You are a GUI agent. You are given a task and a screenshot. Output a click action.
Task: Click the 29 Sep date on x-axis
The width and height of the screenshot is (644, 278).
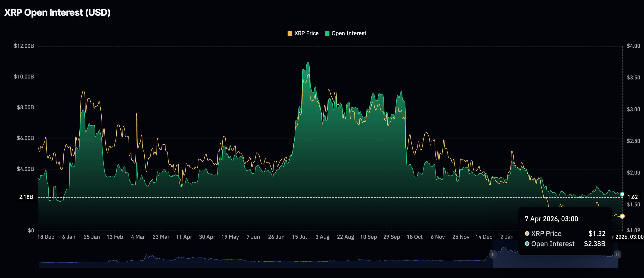(x=392, y=237)
